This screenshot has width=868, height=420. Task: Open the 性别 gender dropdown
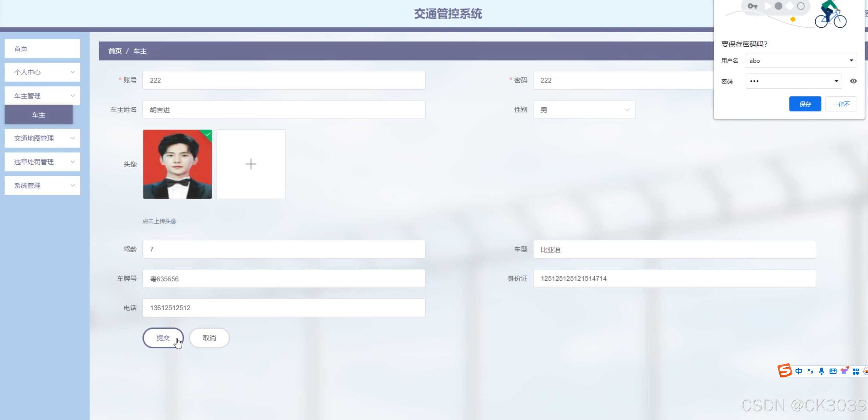pos(584,109)
